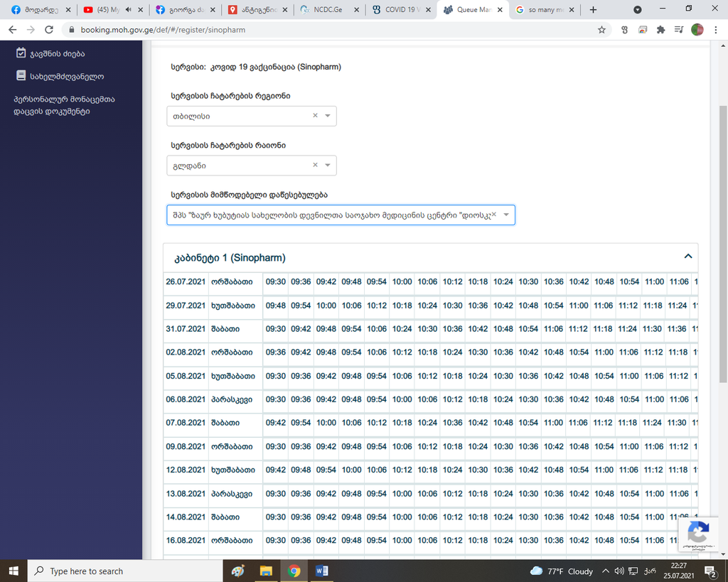Click the reCAPTCHA badge
This screenshot has width=728, height=582.
[x=698, y=534]
